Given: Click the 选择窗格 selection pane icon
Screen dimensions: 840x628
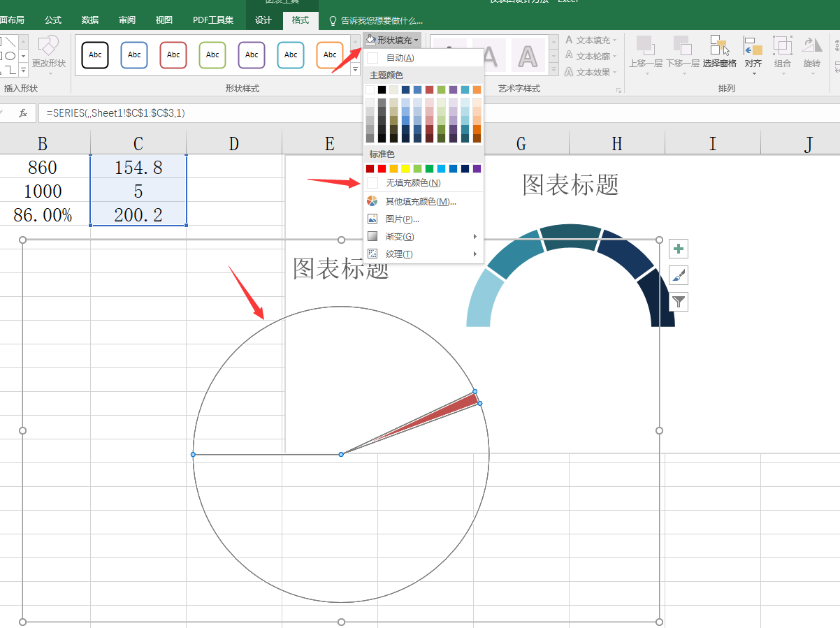Looking at the screenshot, I should click(719, 46).
